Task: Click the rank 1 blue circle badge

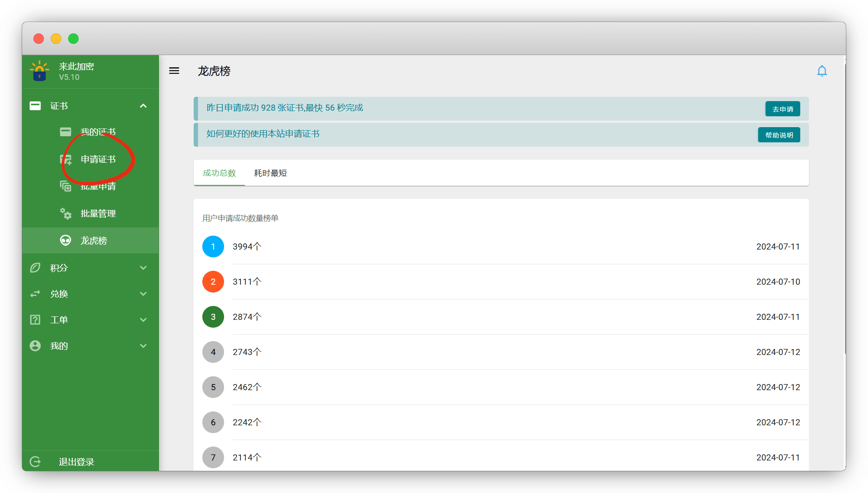Action: (213, 246)
